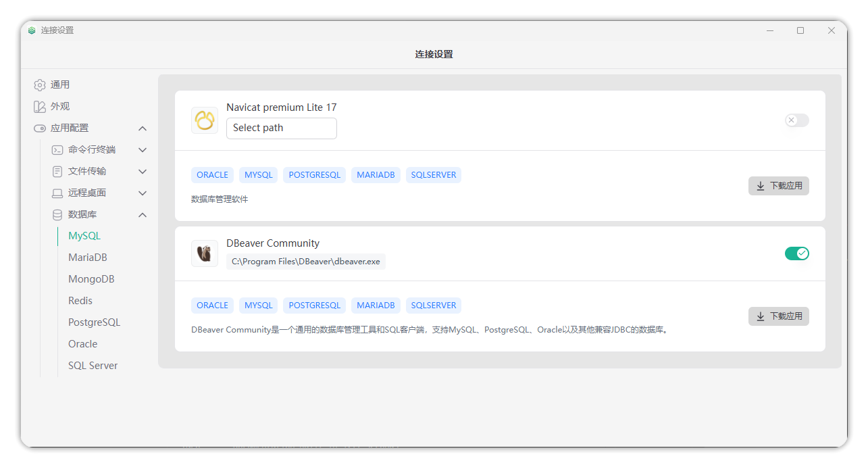
Task: Click the 远程桌面 remote desktop icon
Action: point(57,193)
